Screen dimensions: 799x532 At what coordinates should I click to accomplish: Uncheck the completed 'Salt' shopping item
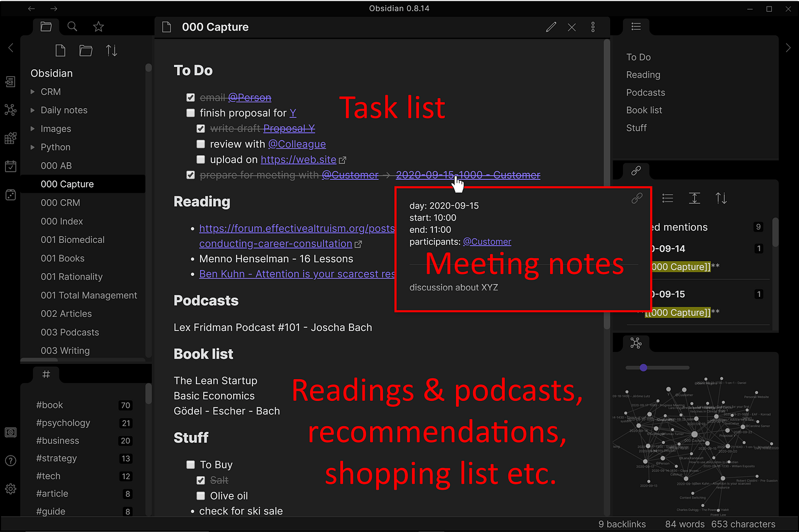pos(201,480)
